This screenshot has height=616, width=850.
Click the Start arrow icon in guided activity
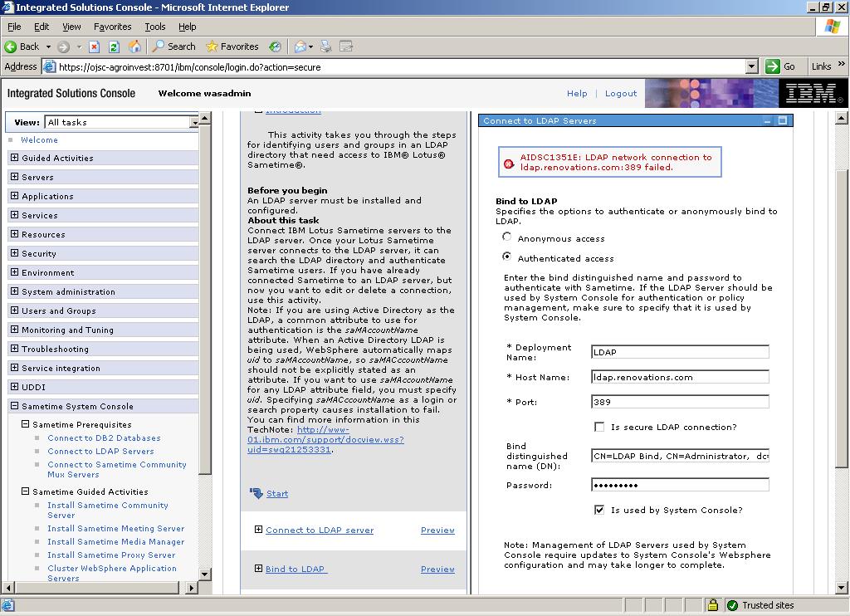coord(256,493)
